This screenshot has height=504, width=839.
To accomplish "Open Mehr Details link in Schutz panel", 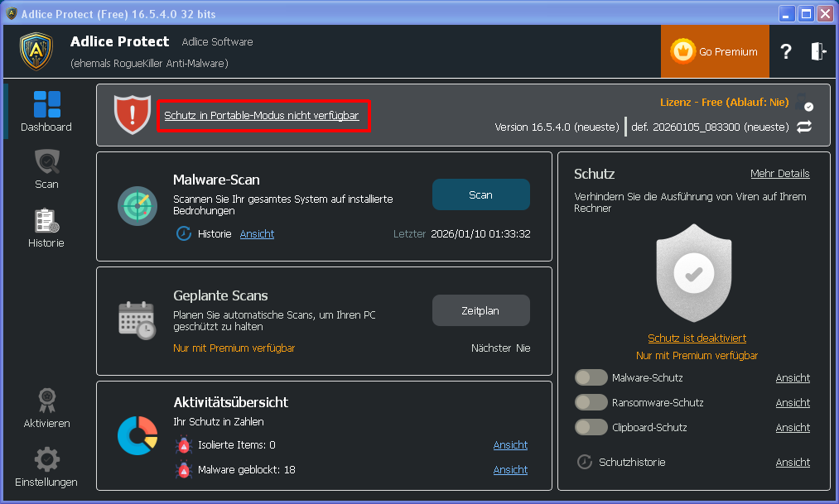I will click(779, 173).
